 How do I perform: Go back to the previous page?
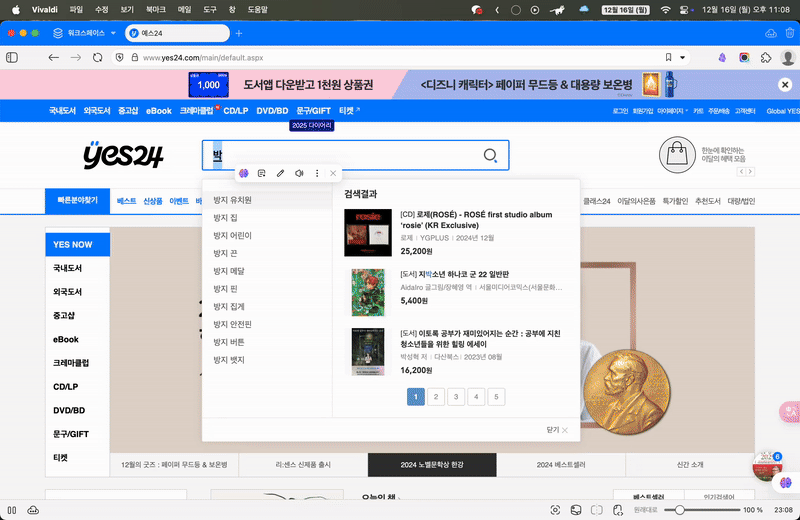54,58
